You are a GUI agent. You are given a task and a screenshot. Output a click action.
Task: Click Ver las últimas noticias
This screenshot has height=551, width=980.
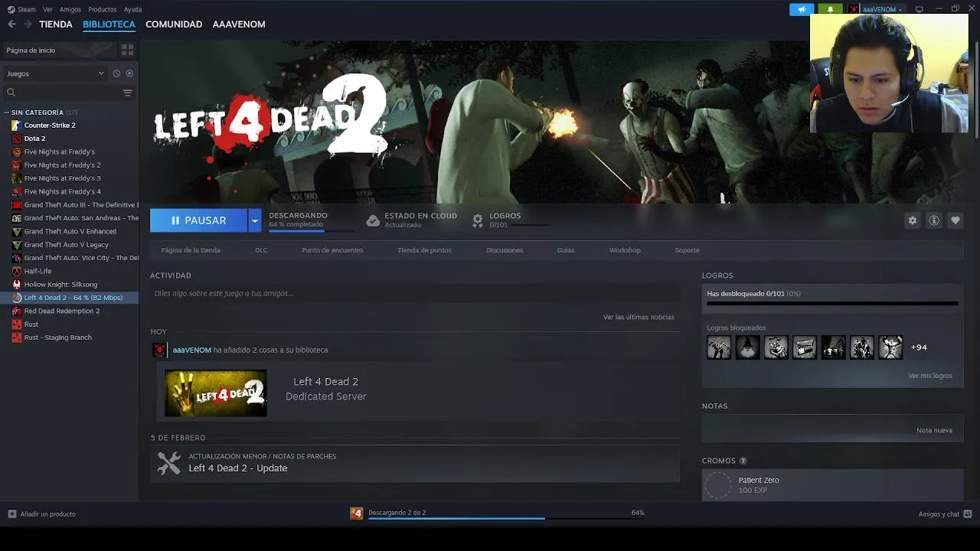pyautogui.click(x=639, y=317)
